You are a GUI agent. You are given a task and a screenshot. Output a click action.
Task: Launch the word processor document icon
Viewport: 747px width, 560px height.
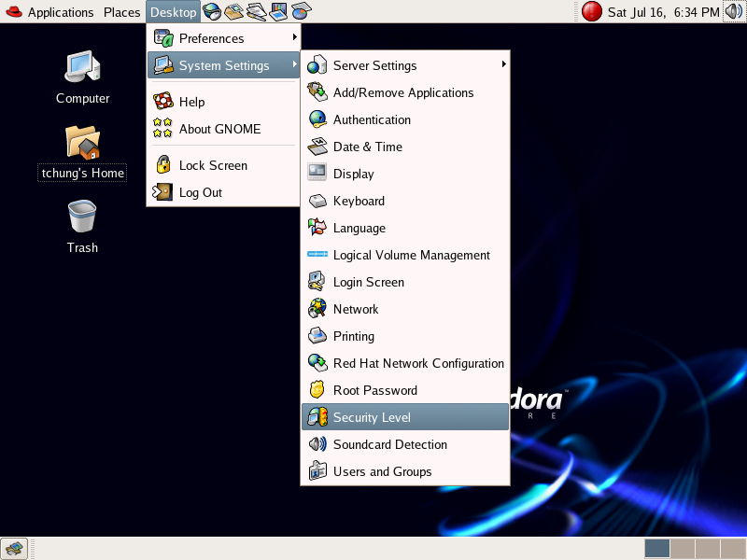(x=256, y=11)
